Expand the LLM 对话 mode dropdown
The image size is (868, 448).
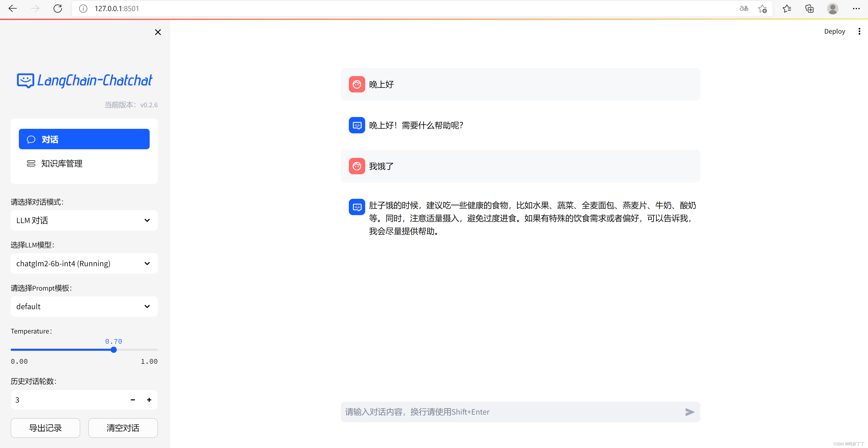click(x=84, y=220)
